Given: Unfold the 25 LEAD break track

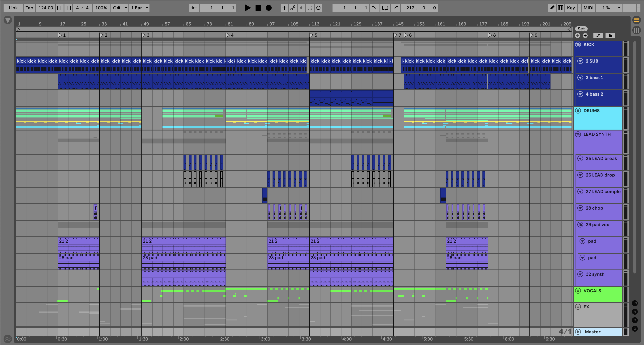Looking at the screenshot, I should [580, 158].
